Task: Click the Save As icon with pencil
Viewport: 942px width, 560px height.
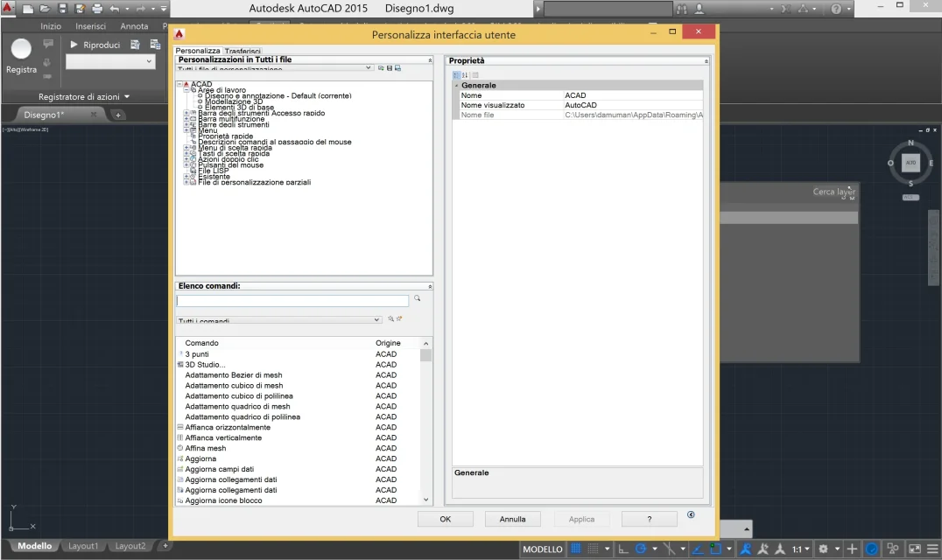Action: coord(80,9)
